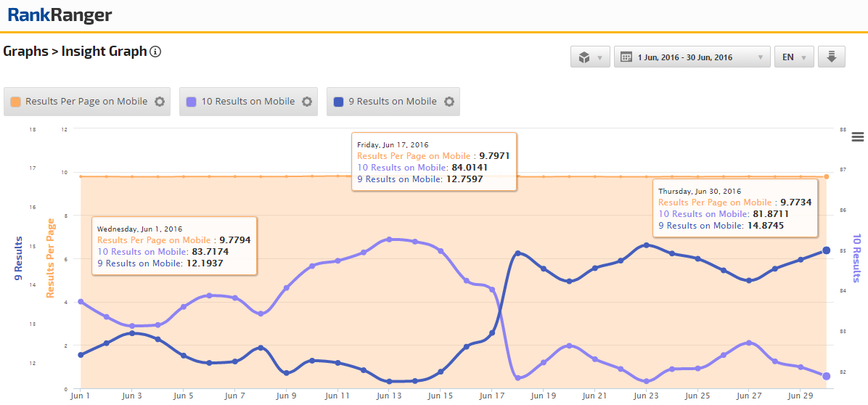Screen dimensions: 868x405
Task: Open the chart hamburger menu icon
Action: tap(858, 137)
